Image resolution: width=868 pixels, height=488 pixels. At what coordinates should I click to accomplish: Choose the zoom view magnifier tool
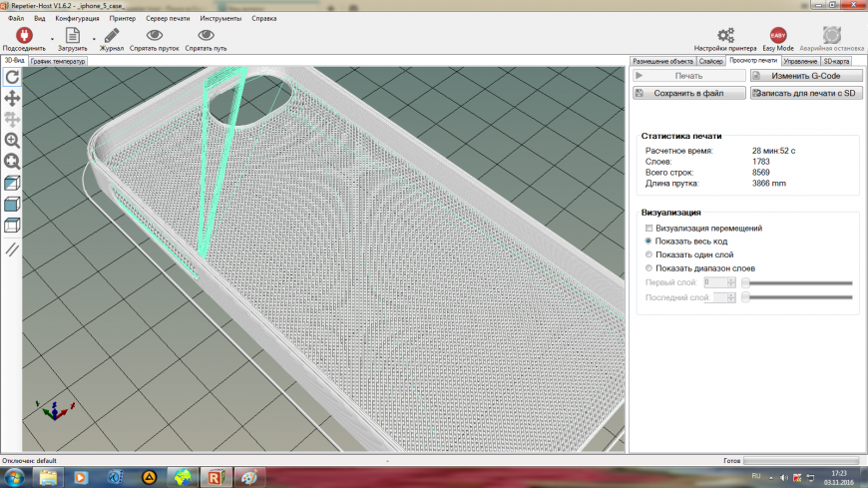pyautogui.click(x=12, y=141)
